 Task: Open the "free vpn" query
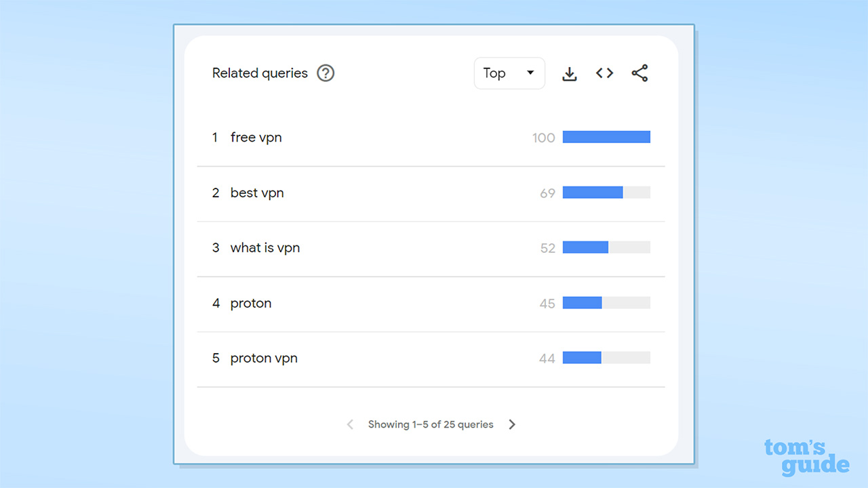coord(256,138)
